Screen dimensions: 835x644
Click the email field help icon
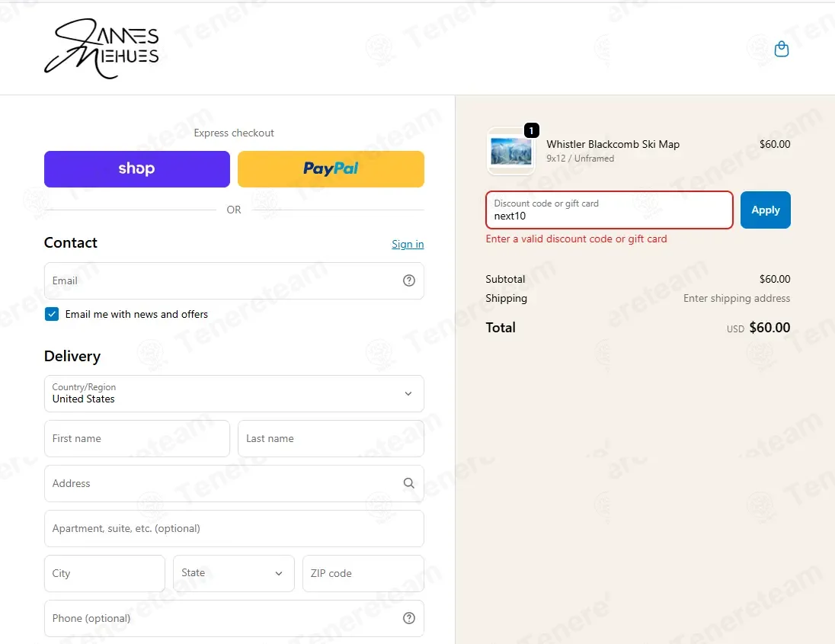(x=408, y=280)
